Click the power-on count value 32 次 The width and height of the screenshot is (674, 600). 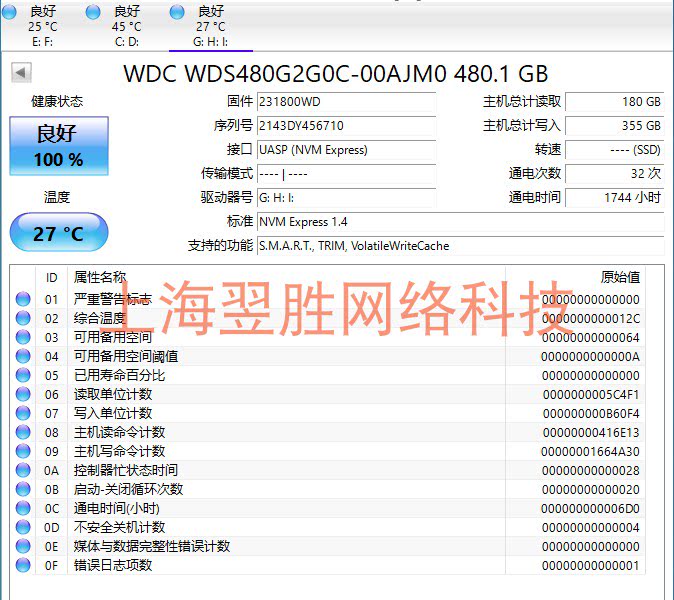click(x=615, y=174)
